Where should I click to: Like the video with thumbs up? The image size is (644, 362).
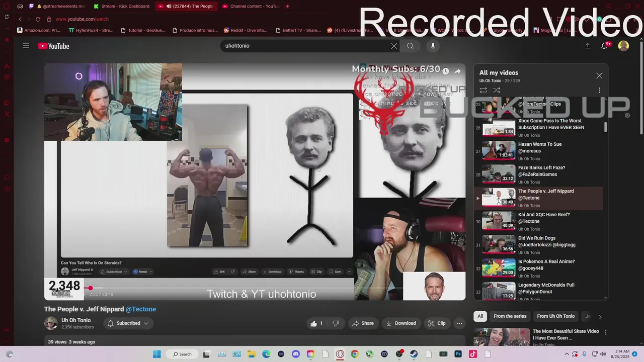point(316,323)
